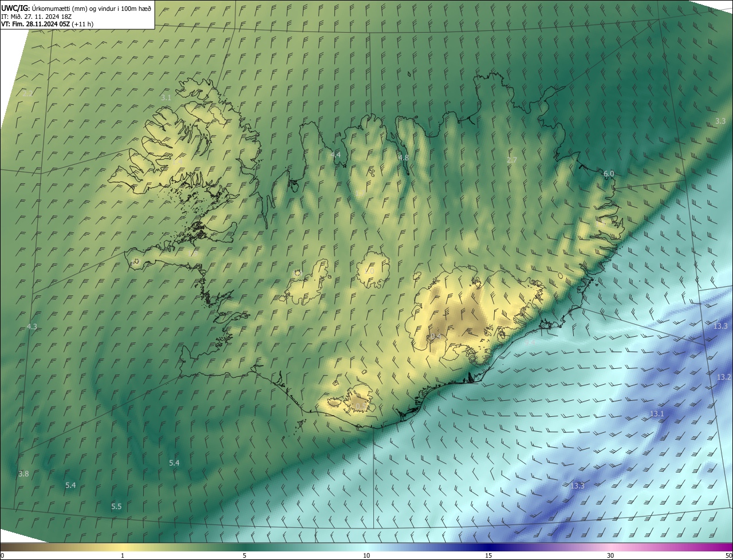The width and height of the screenshot is (733, 560).
Task: Pick the dark green colorbar segment above 5
Action: pyautogui.click(x=245, y=547)
